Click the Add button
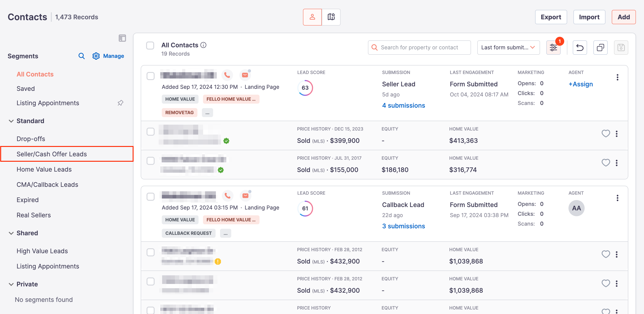The height and width of the screenshot is (314, 644). coord(624,17)
